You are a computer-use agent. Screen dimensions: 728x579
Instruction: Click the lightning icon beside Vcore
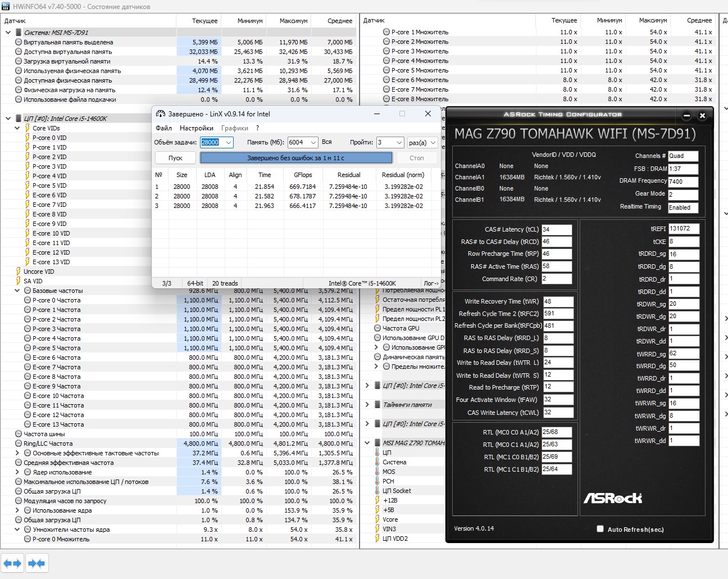(377, 519)
